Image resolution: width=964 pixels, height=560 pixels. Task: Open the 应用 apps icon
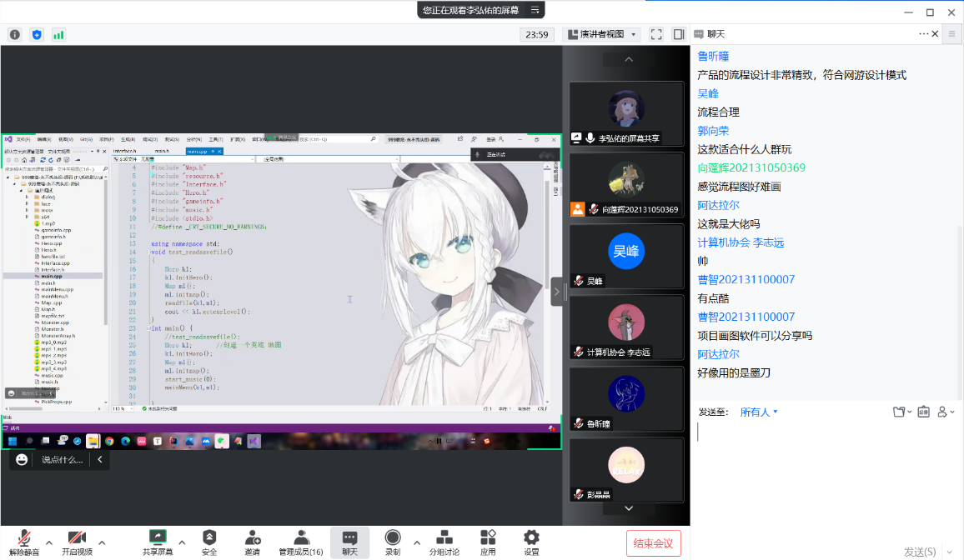click(488, 542)
